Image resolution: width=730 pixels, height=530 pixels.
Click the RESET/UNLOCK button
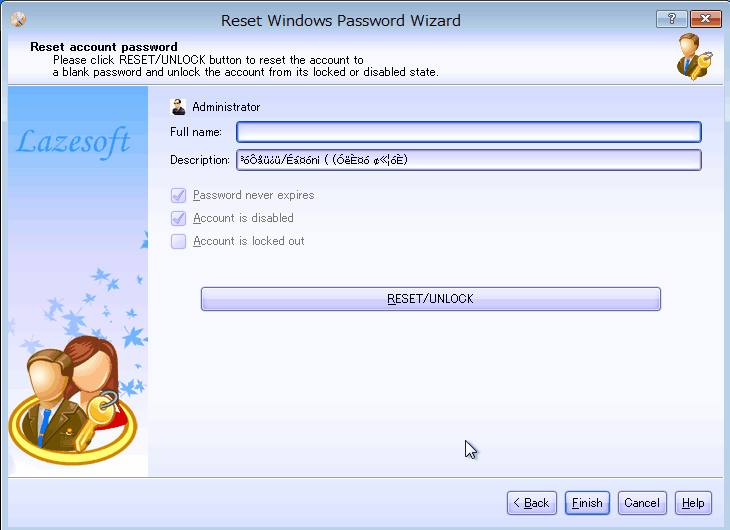coord(431,299)
